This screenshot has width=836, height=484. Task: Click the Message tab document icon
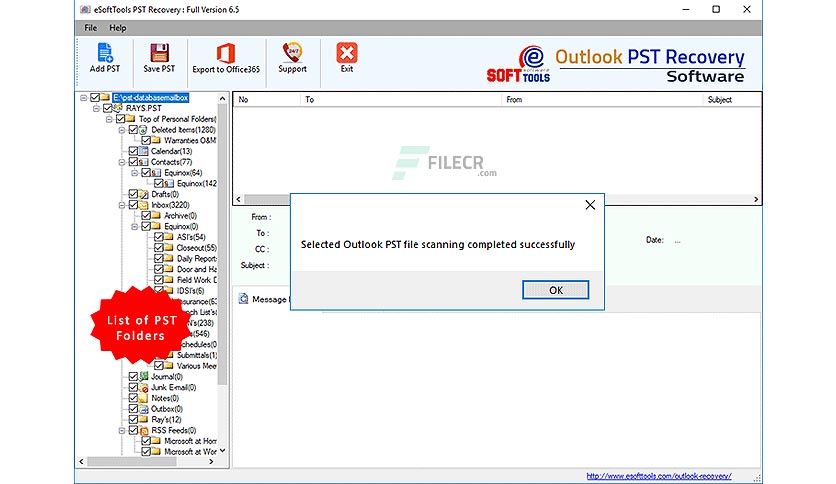click(x=243, y=299)
